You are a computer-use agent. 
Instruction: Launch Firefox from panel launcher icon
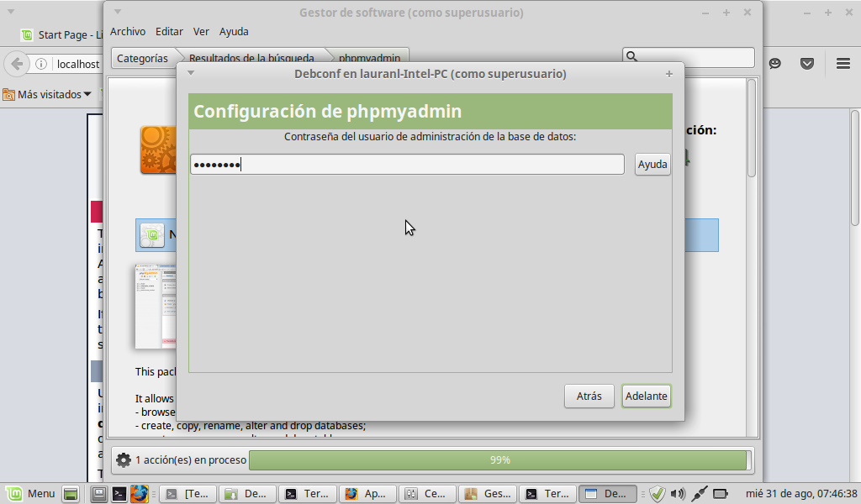(x=140, y=494)
